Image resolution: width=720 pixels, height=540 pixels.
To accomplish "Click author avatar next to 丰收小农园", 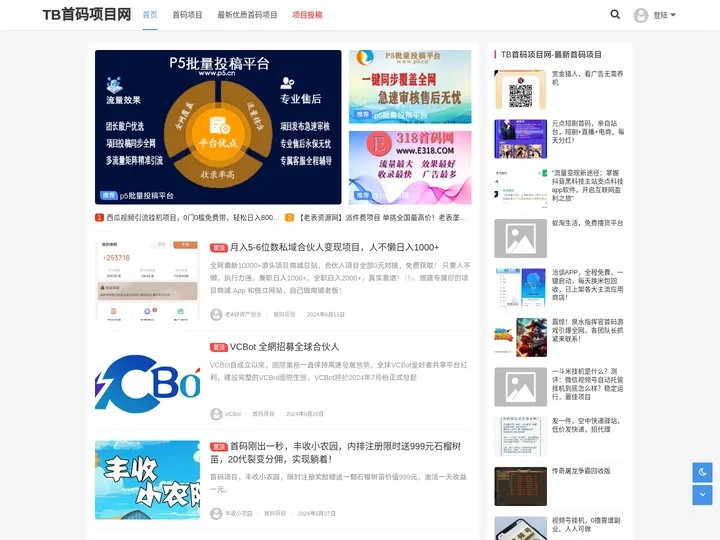I will click(216, 513).
